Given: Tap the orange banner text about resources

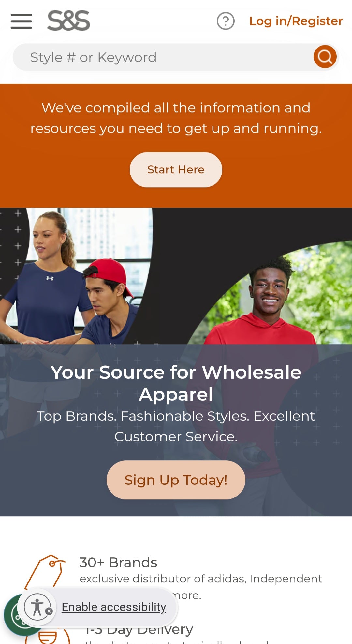Looking at the screenshot, I should pyautogui.click(x=176, y=118).
